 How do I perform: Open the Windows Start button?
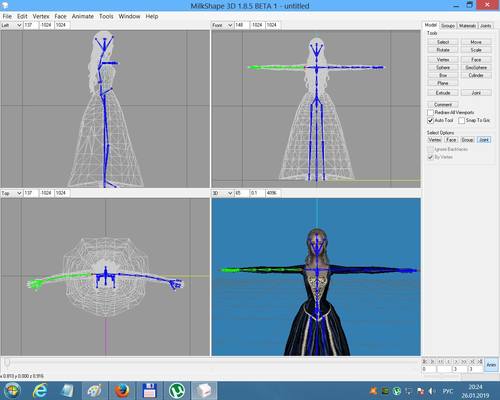point(12,390)
